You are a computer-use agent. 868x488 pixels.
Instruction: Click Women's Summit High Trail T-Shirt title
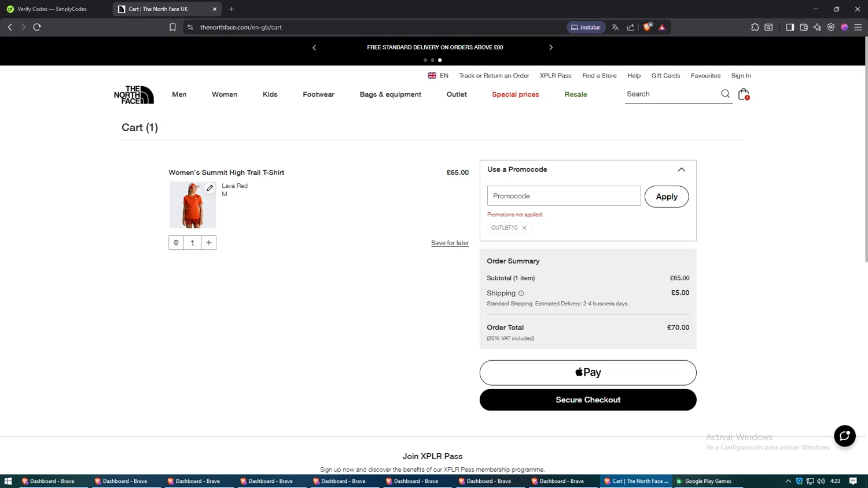click(226, 172)
